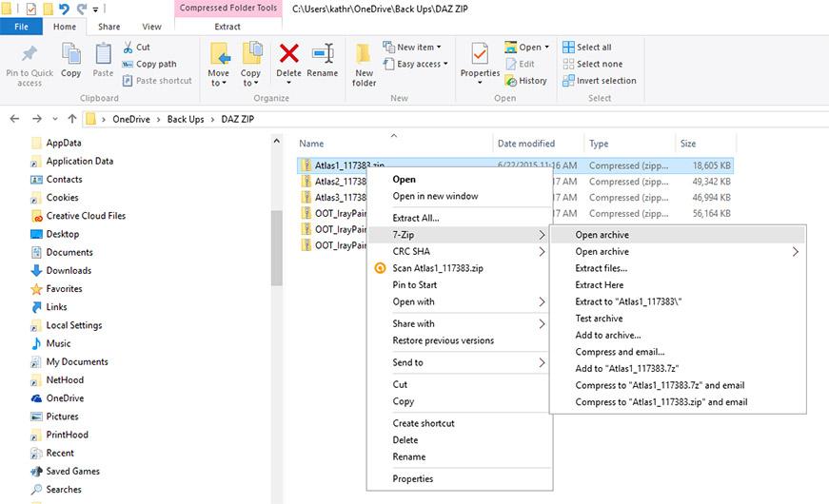829x504 pixels.
Task: Select the 46,994 KB size cell
Action: click(x=711, y=198)
